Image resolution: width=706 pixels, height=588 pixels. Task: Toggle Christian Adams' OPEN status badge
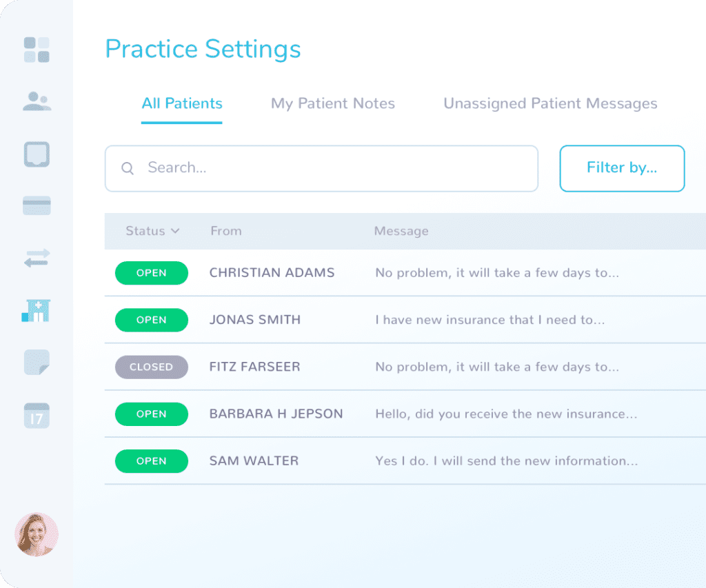151,273
